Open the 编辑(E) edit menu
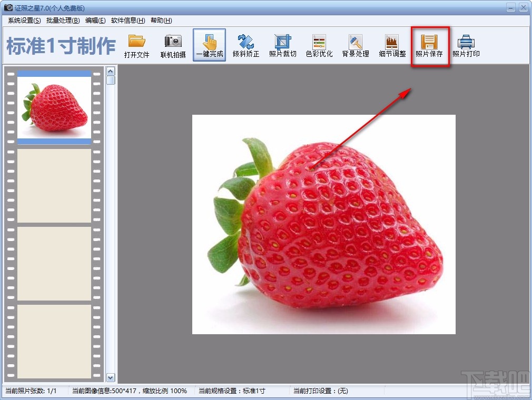Viewport: 532px width, 400px height. point(95,21)
